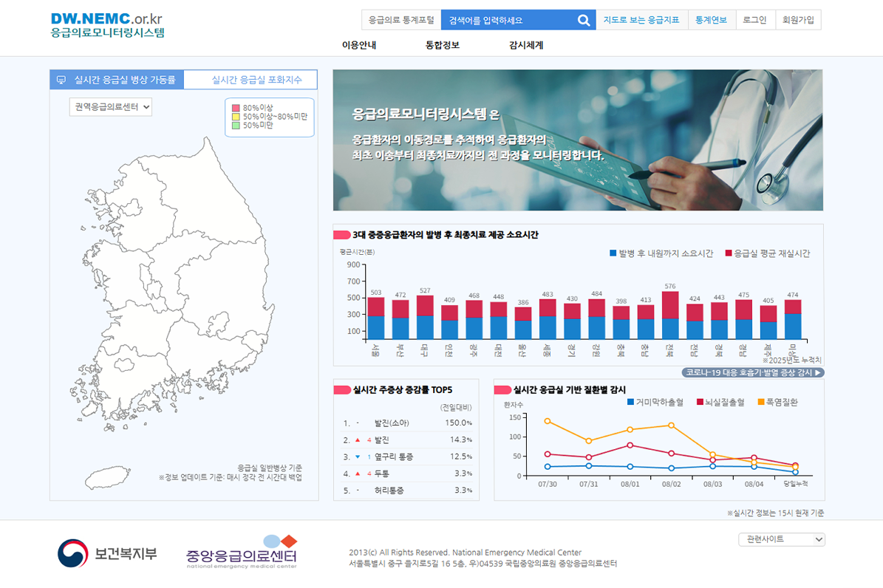The image size is (883, 588).
Task: Click the 코로나-19 대응 호흡기·발열 증상 감시 button
Action: [752, 372]
